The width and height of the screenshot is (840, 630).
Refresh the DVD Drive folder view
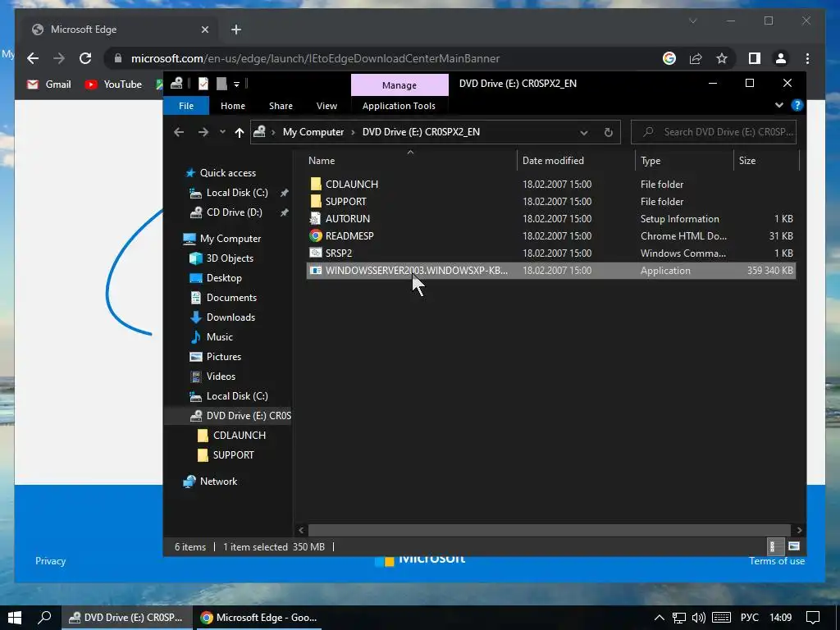pyautogui.click(x=608, y=132)
